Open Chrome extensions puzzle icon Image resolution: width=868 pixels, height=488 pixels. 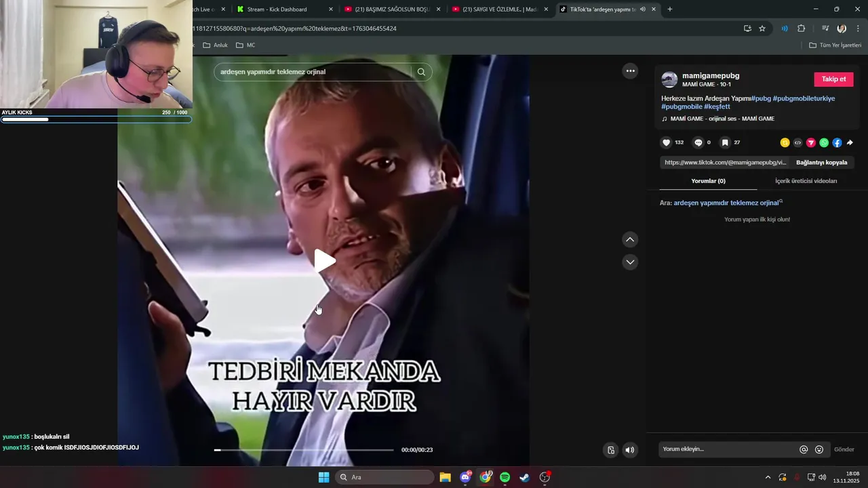point(801,28)
